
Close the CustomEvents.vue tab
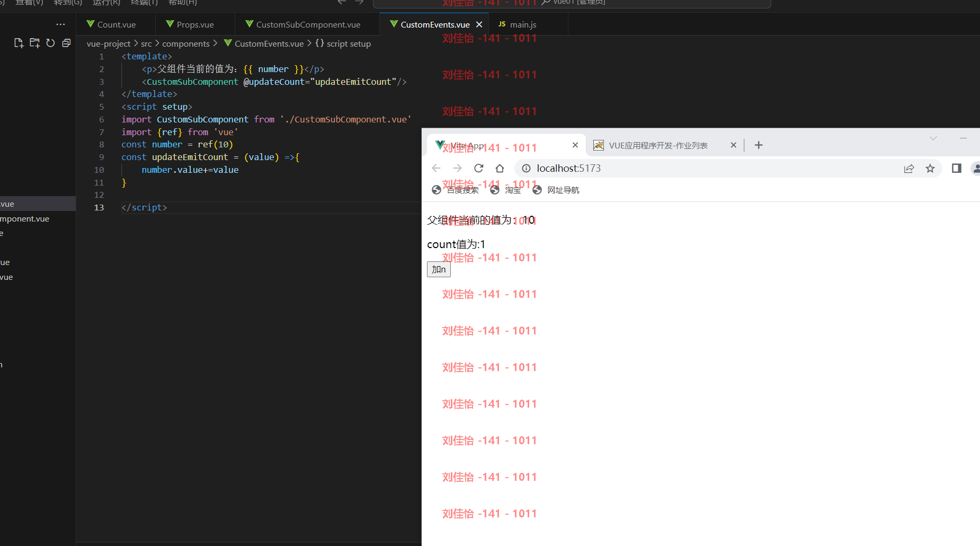[x=479, y=24]
